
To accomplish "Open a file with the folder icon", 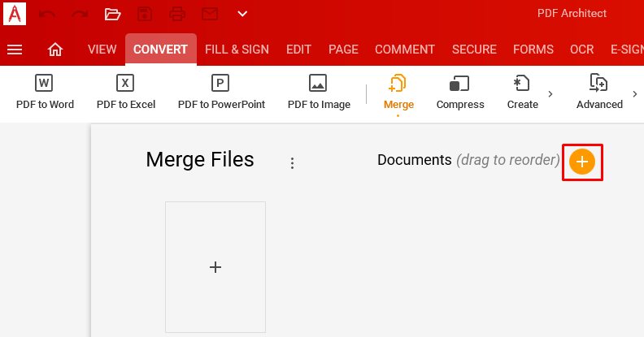I will pos(112,14).
